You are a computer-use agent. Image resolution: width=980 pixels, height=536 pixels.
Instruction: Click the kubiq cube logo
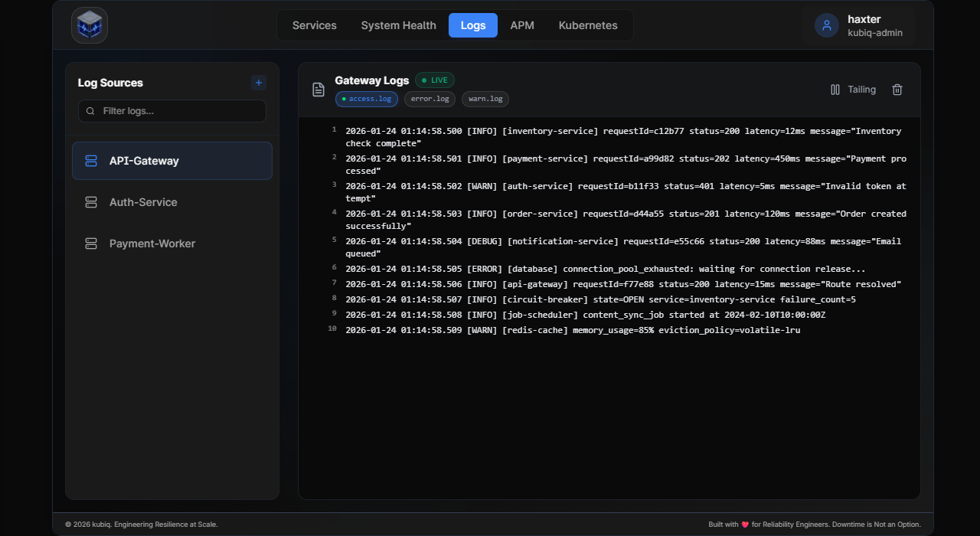coord(90,25)
